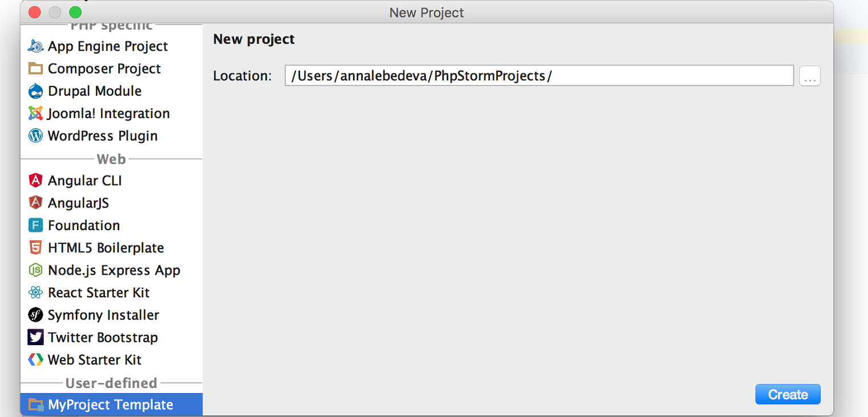Choose React Starter Kit from list
Image resolution: width=868 pixels, height=417 pixels.
(x=98, y=293)
